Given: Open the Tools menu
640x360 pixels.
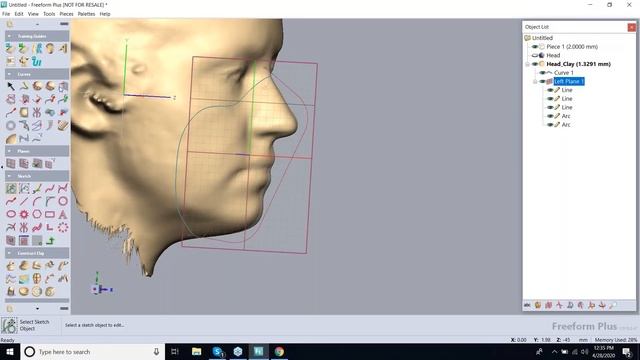Looking at the screenshot, I should click(49, 14).
